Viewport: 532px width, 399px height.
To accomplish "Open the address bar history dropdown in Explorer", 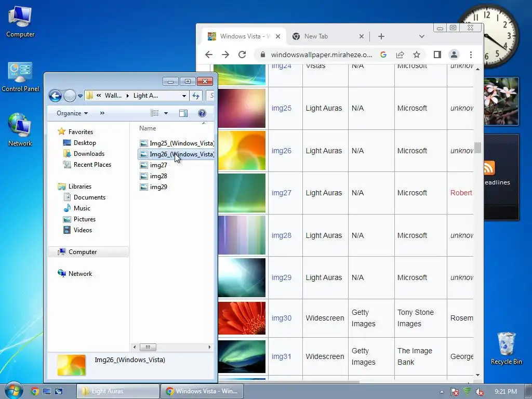I will click(184, 96).
